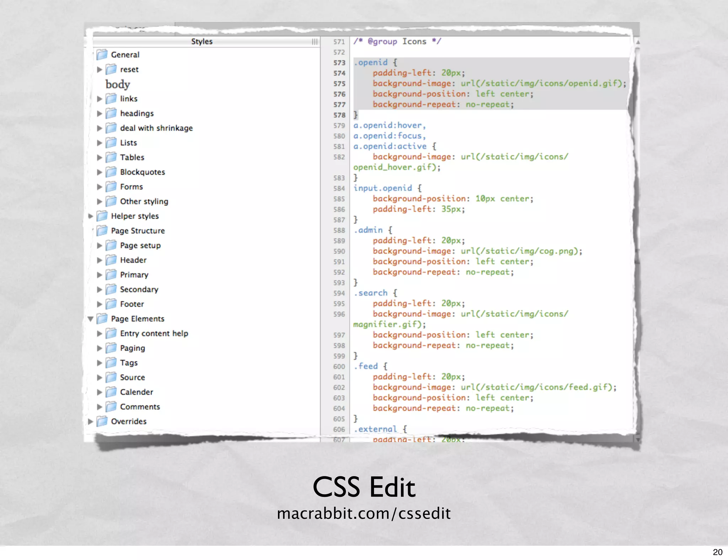Select the Entry content help item
Screen dimensions: 728x560
click(x=154, y=333)
